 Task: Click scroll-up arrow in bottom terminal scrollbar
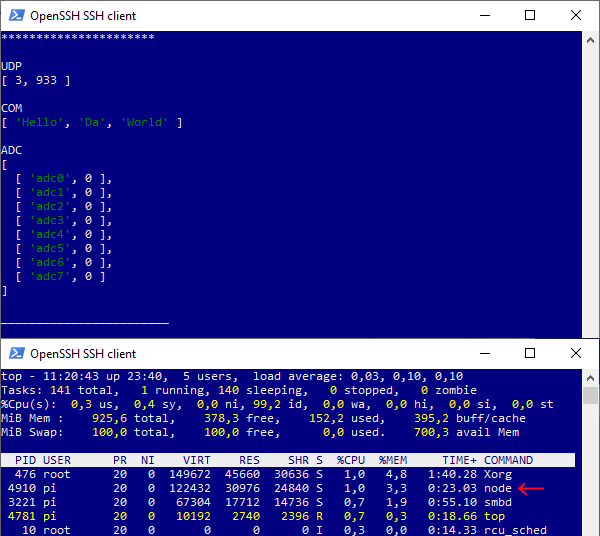[x=590, y=378]
